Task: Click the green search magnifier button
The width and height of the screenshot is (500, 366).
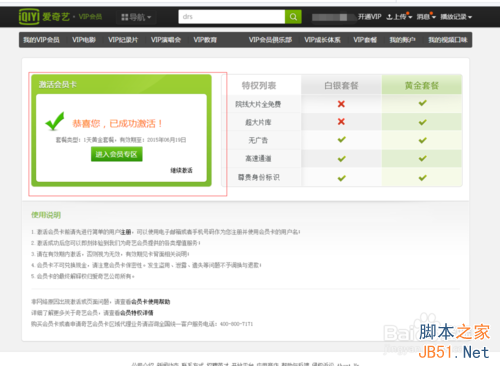Action: coord(293,17)
